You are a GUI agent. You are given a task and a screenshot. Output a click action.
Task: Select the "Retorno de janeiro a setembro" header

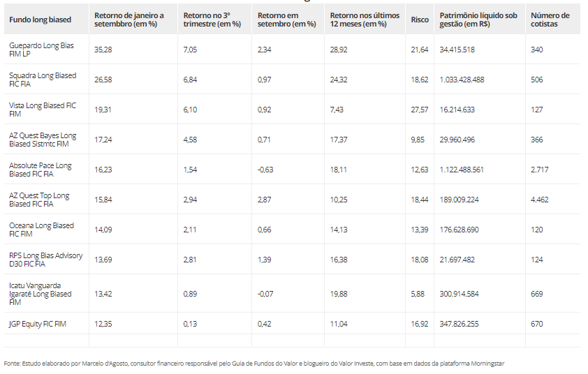pos(129,20)
